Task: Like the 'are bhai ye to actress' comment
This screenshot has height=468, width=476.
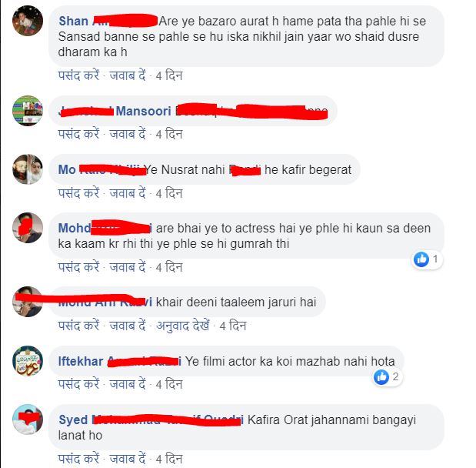Action: (78, 267)
